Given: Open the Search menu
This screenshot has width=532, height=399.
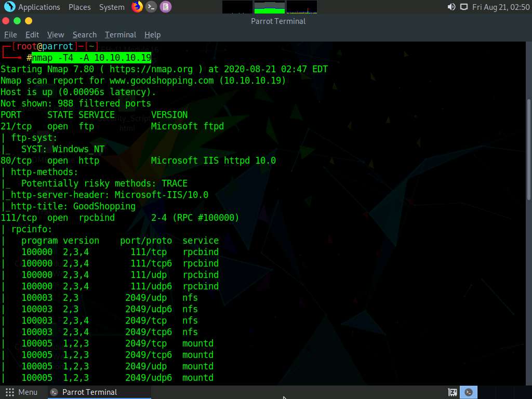Looking at the screenshot, I should 85,35.
